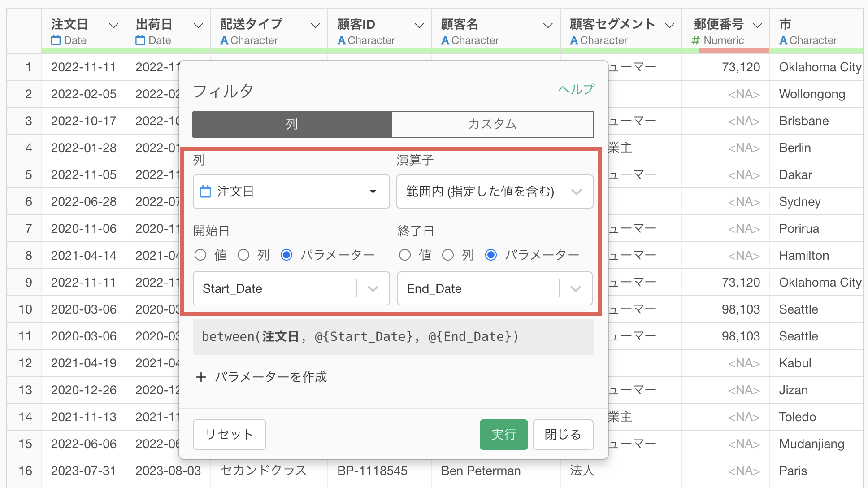The width and height of the screenshot is (868, 488).
Task: Click the 73,120 postal code in row 1
Action: click(726, 67)
